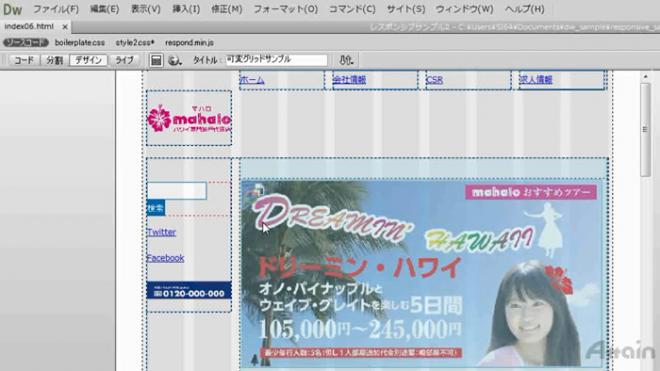Switch to 分割 split view

pos(54,60)
